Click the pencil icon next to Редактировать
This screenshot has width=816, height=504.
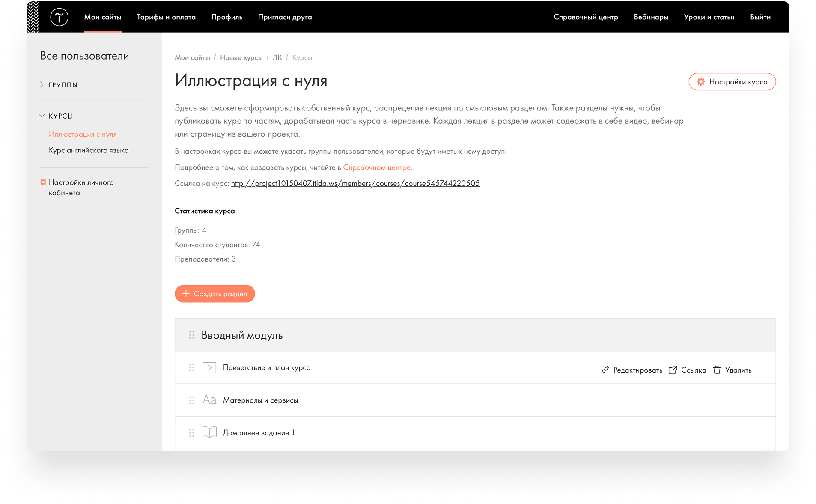pyautogui.click(x=605, y=370)
